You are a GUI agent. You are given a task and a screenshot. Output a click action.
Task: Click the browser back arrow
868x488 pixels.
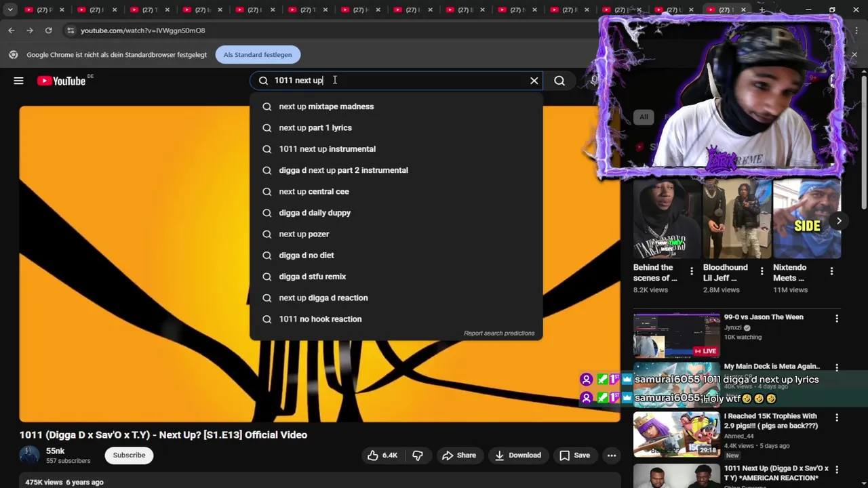click(x=12, y=30)
